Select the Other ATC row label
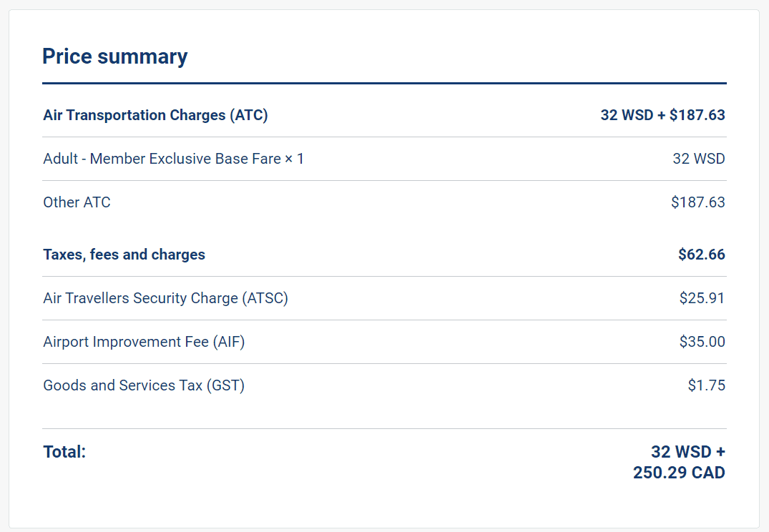The image size is (769, 532). pos(77,202)
